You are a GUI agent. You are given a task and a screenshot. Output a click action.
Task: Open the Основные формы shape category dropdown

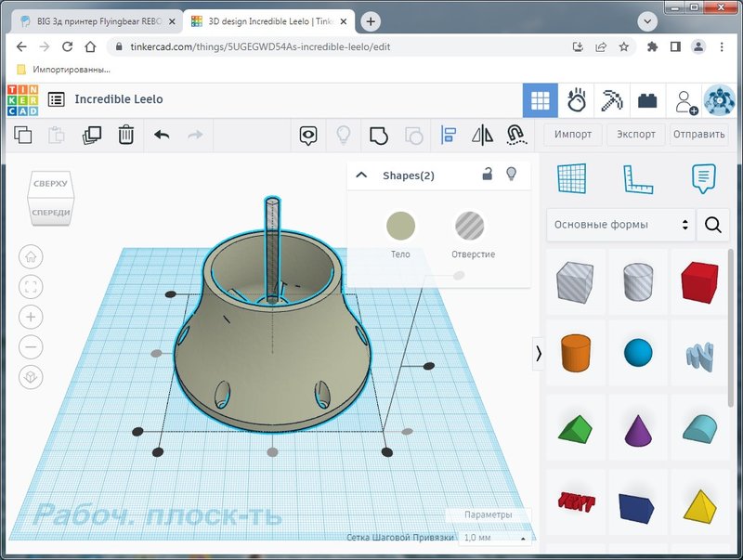click(620, 225)
